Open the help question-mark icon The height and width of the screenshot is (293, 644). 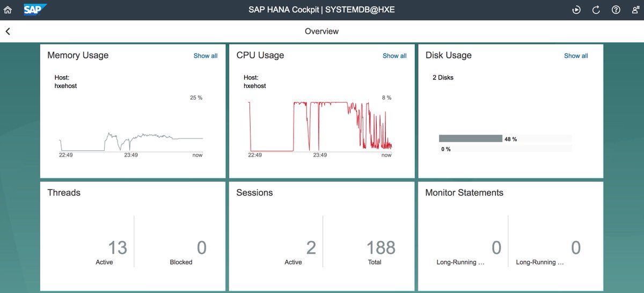point(616,10)
